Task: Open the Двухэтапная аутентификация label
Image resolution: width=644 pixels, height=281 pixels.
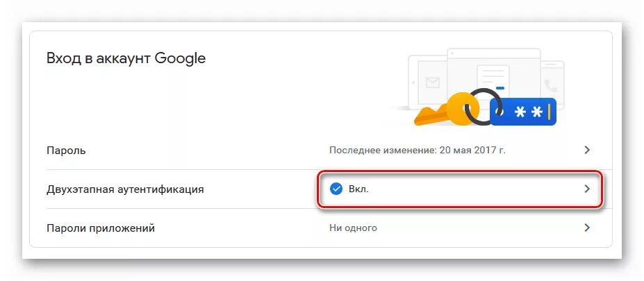Action: pos(125,189)
